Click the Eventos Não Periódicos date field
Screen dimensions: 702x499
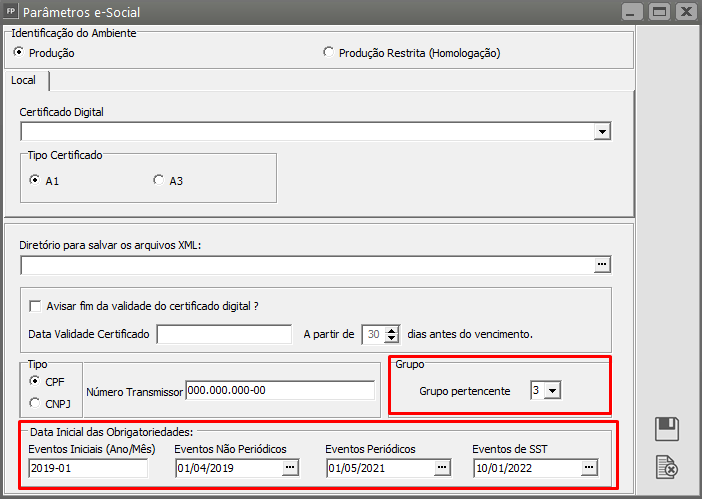pyautogui.click(x=229, y=468)
